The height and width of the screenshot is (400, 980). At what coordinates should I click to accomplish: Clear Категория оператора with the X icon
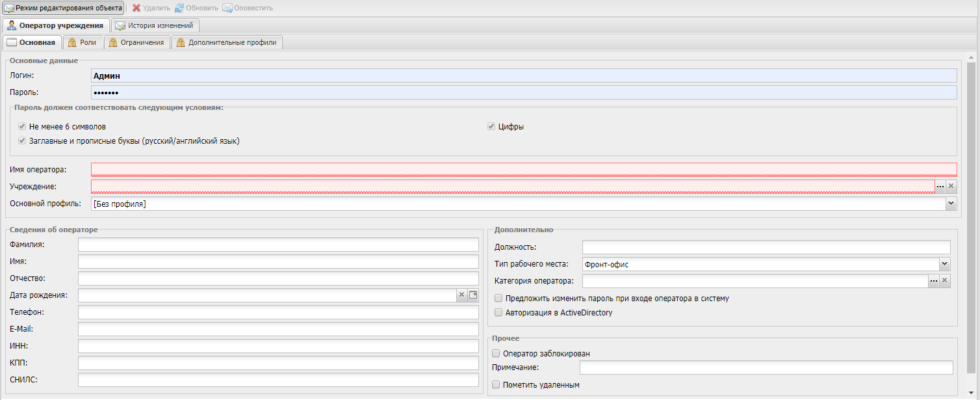pyautogui.click(x=945, y=281)
